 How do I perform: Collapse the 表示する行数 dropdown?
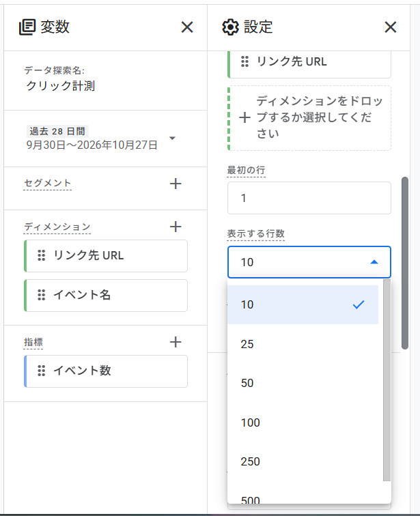coord(374,262)
